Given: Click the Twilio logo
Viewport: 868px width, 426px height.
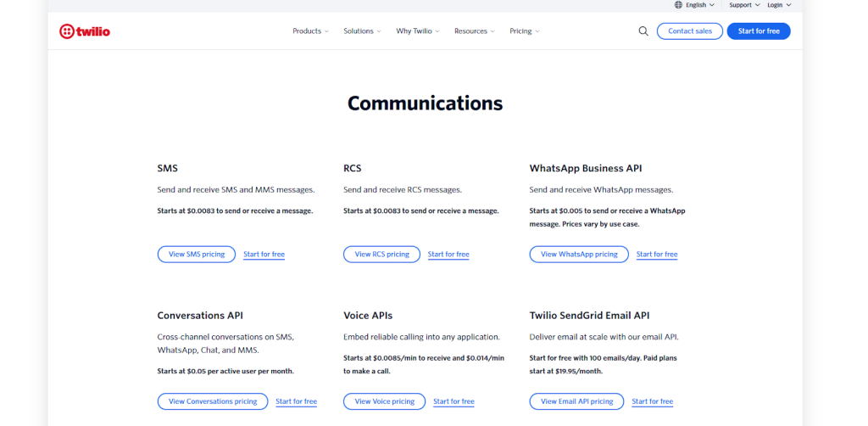Looking at the screenshot, I should click(x=85, y=31).
